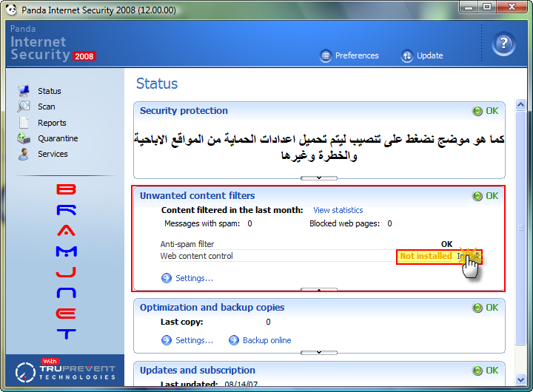Click the scrollbar down arrow
The width and height of the screenshot is (533, 392).
(x=520, y=379)
